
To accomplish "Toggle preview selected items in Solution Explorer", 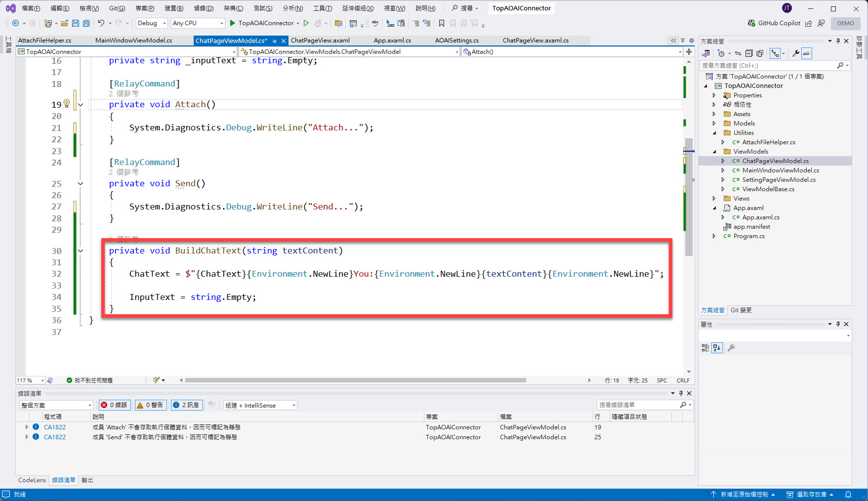I will coord(807,53).
